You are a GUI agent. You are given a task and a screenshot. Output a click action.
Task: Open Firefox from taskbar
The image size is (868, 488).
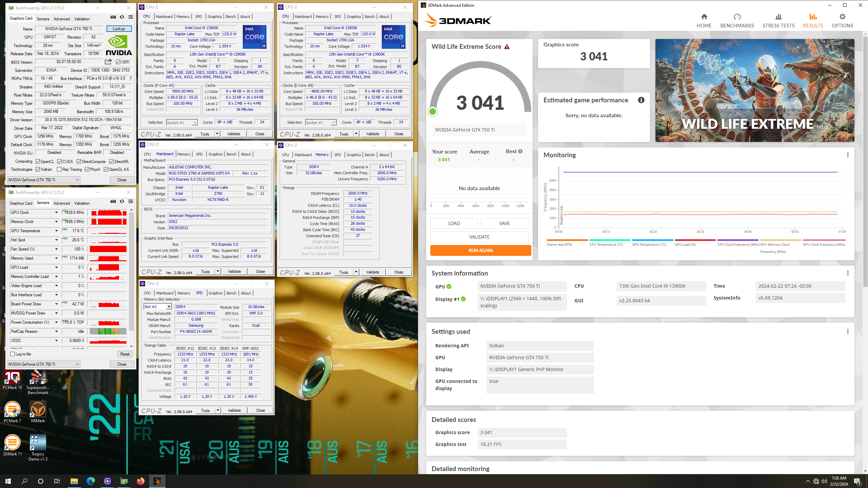click(x=141, y=481)
